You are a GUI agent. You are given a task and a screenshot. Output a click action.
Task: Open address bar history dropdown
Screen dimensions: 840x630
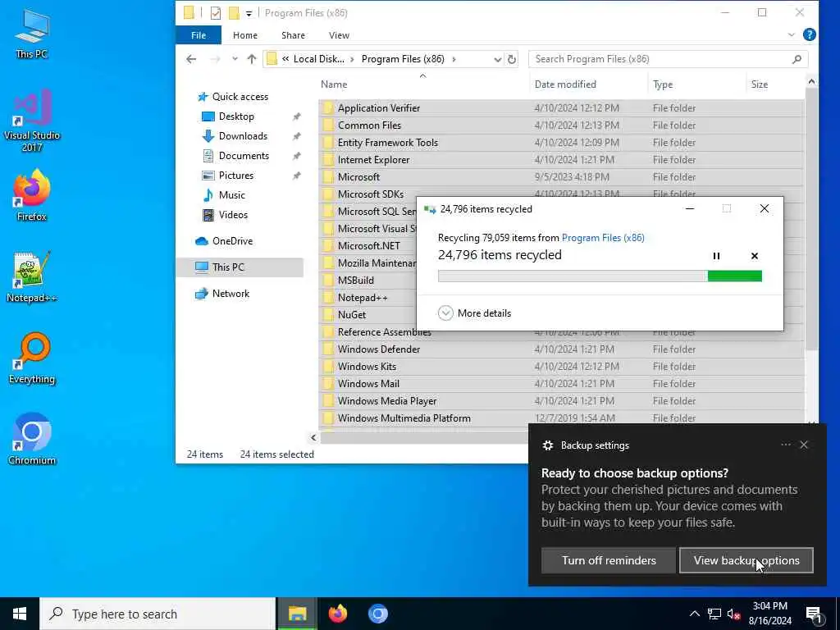coord(497,59)
